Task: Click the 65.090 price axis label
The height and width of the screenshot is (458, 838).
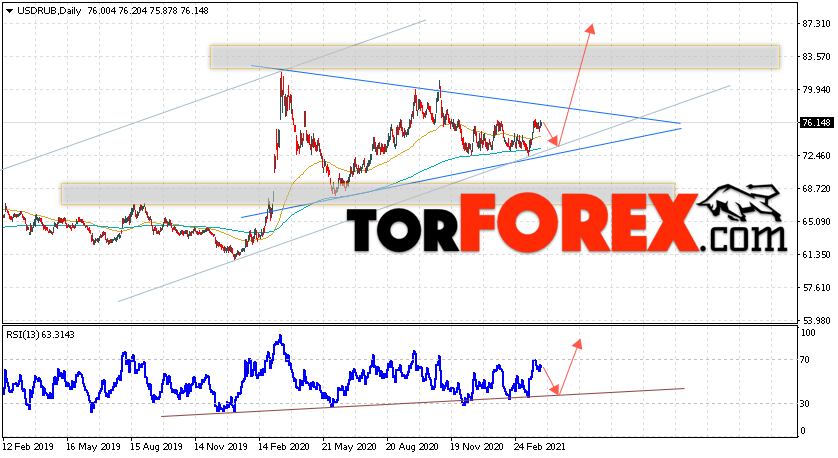Action: (816, 222)
